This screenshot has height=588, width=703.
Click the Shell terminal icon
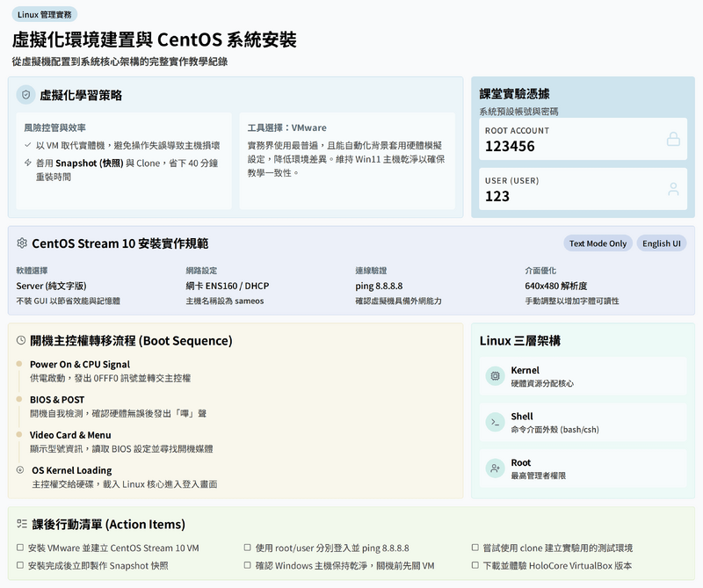pyautogui.click(x=495, y=423)
